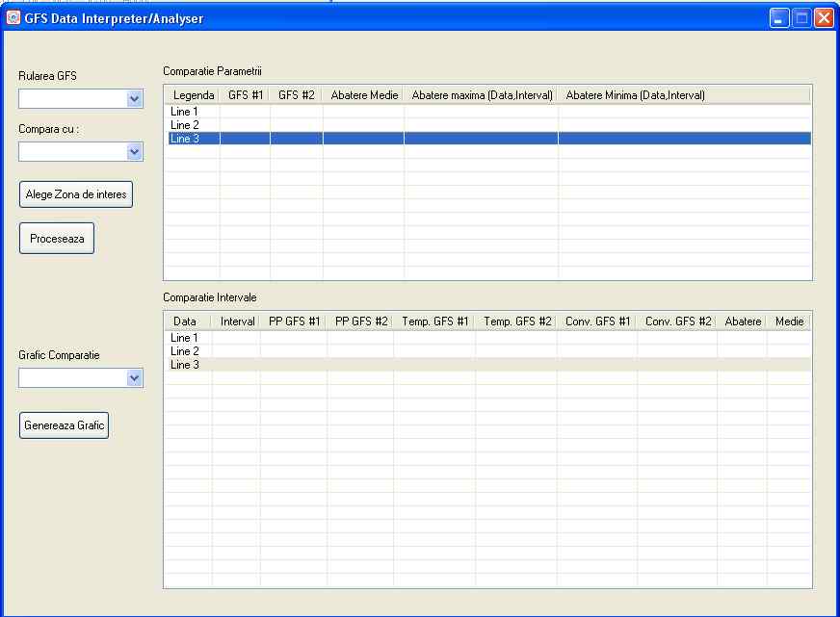The image size is (840, 617).
Task: Open the Rularea GFS dropdown
Action: pyautogui.click(x=134, y=98)
